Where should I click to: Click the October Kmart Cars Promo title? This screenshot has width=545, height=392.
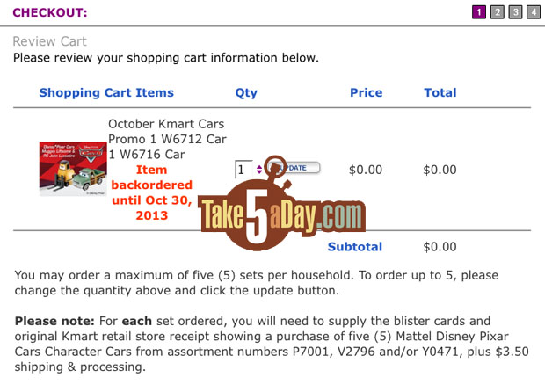click(x=167, y=139)
